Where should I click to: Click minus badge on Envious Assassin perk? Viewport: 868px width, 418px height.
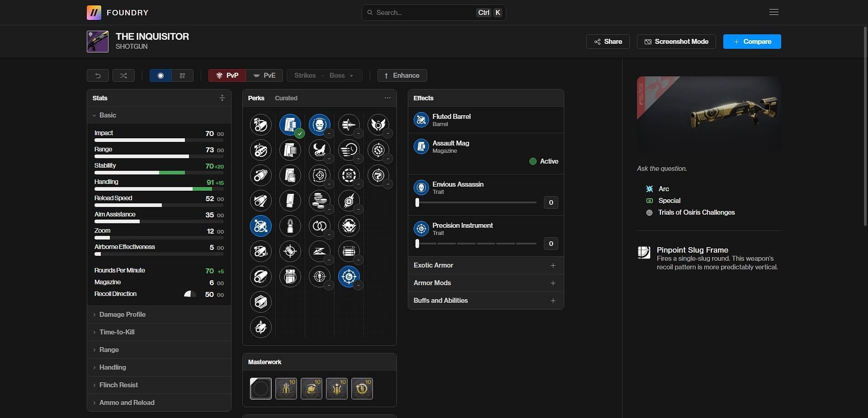pyautogui.click(x=329, y=134)
